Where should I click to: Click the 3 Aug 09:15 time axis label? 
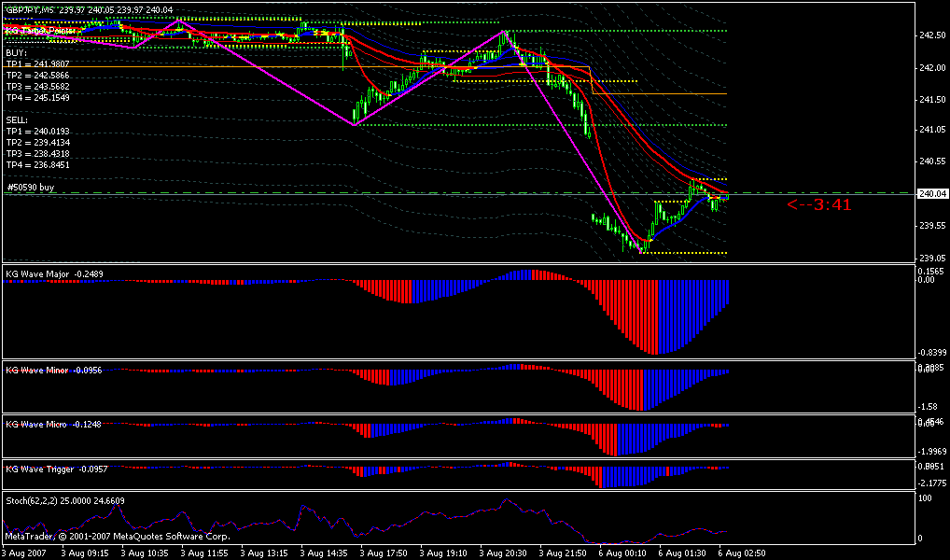point(85,553)
